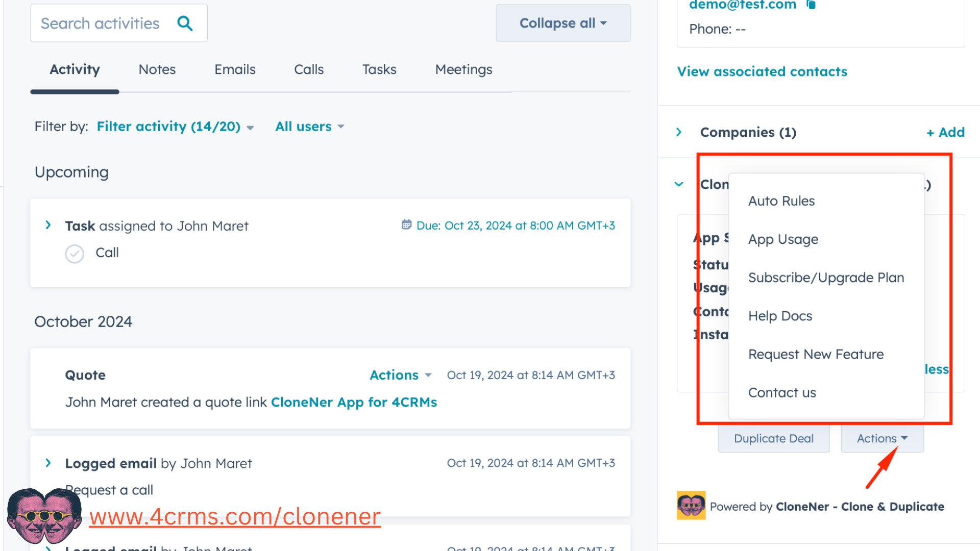Click the Phone: -- field text
This screenshot has height=551, width=980.
tap(717, 29)
